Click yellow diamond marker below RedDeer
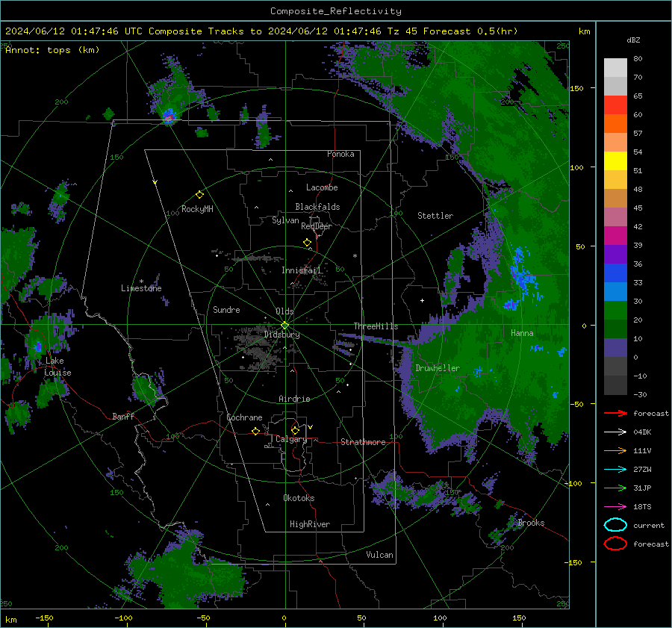 307,243
